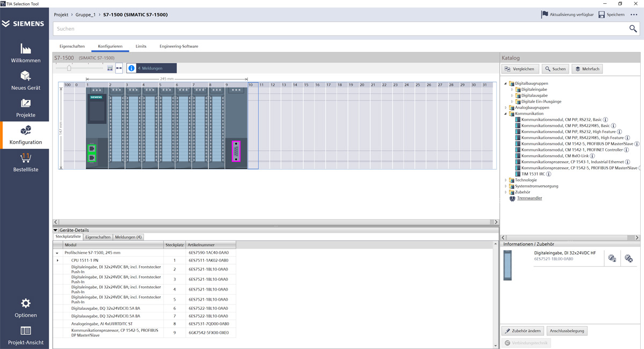
Task: Collapse Profilschiene S7-1500 row in slot list
Action: click(x=57, y=253)
